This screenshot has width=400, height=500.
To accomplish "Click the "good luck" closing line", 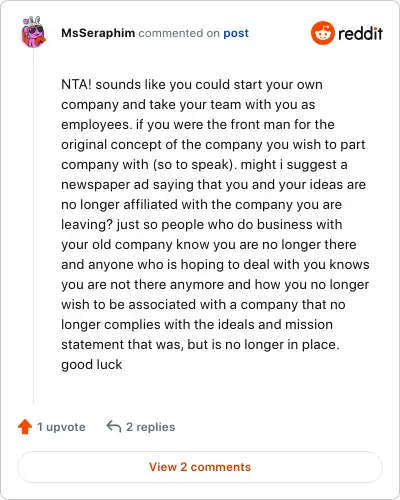I will click(x=92, y=365).
